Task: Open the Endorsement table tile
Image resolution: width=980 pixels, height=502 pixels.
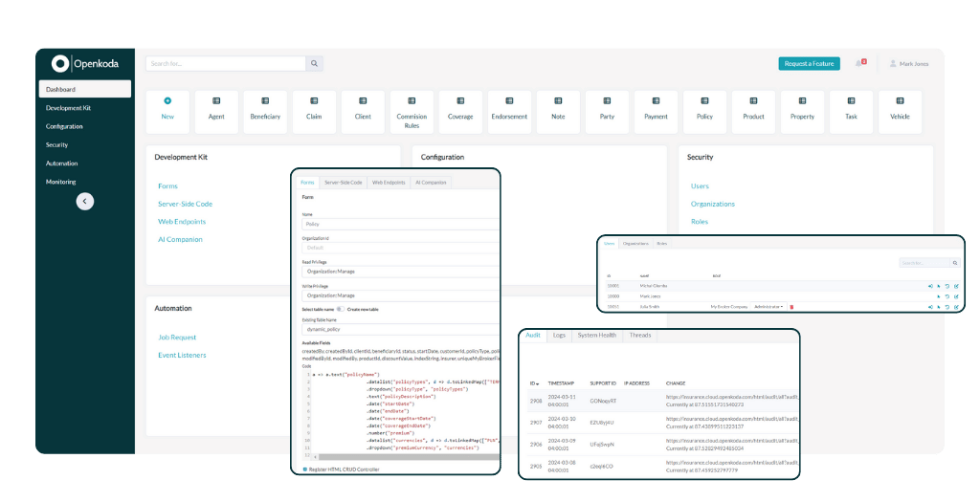Action: pos(509,112)
